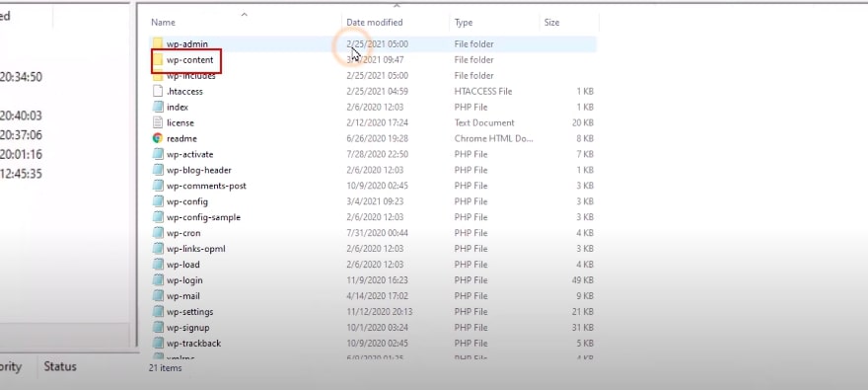Click the Chrome HTML Do... type cell
Screen dimensions: 868x390
(x=494, y=138)
